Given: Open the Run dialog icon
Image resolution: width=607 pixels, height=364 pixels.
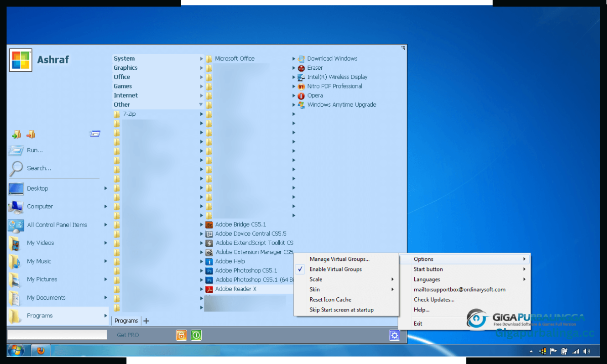Looking at the screenshot, I should (x=16, y=150).
